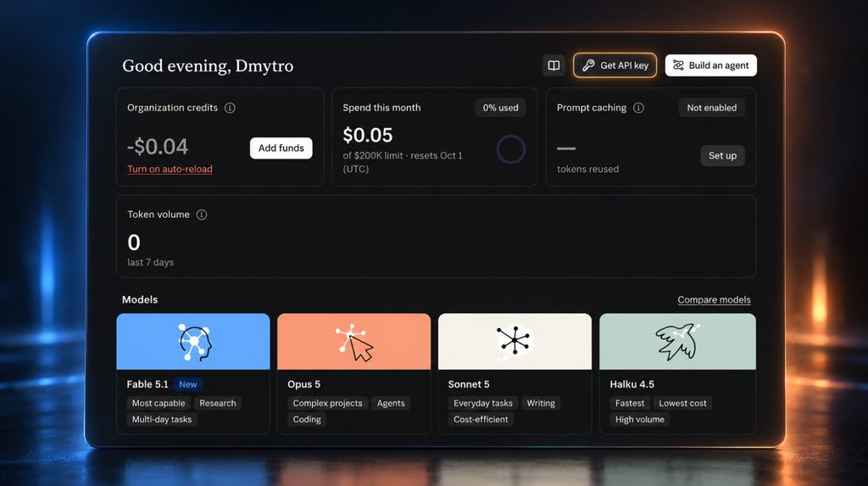Click the Build an agent button
Screen dimensions: 868x486
pos(711,65)
